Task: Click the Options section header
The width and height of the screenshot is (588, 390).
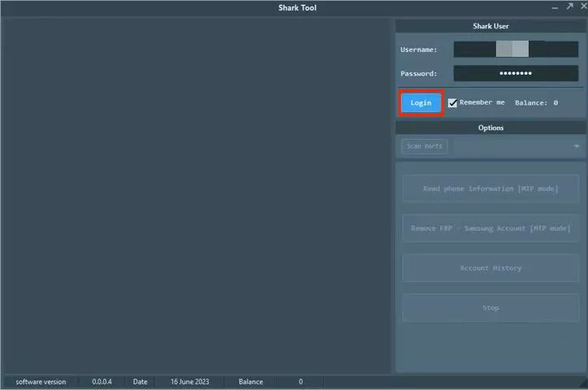Action: click(x=490, y=128)
